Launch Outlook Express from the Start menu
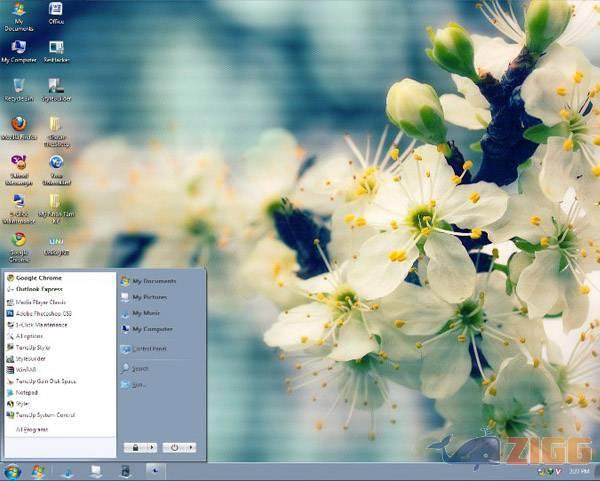The image size is (600, 481). tap(42, 289)
